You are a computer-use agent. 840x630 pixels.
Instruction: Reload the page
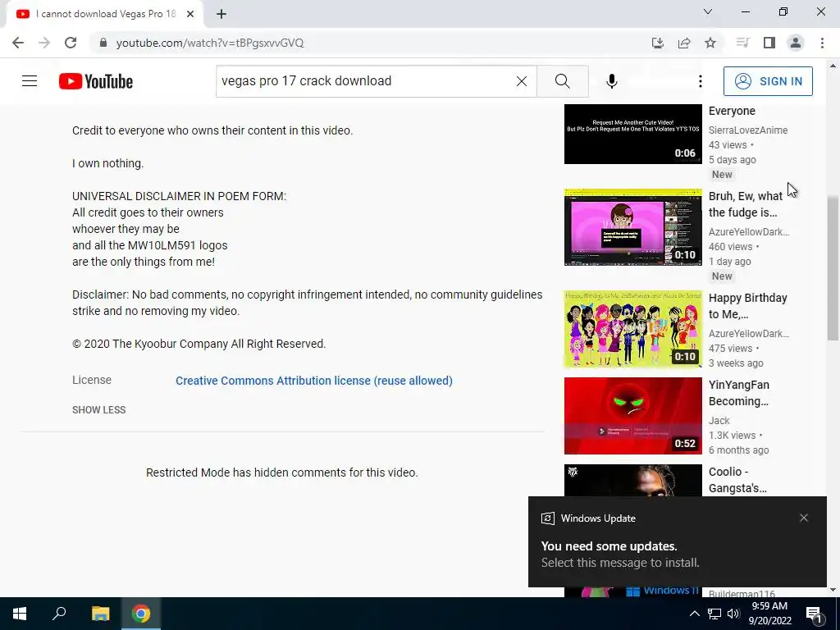pos(71,43)
